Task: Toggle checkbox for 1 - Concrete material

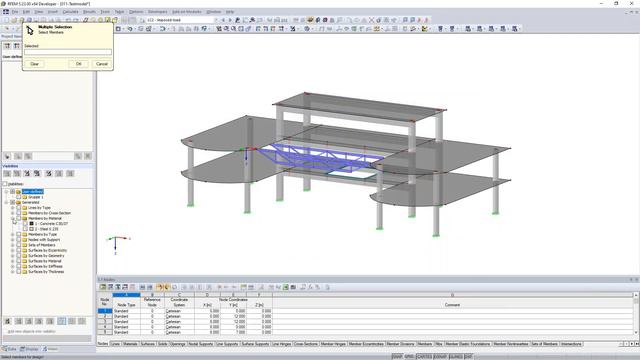Action: [25, 224]
